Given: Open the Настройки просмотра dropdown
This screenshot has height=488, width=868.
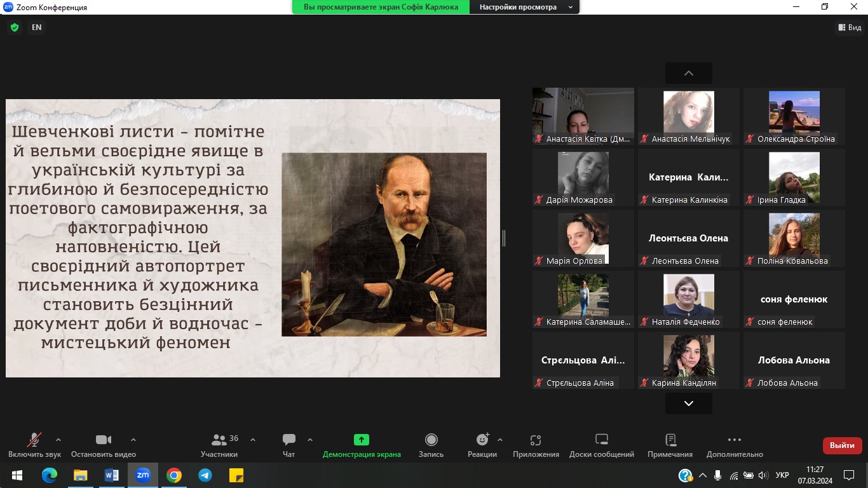Looking at the screenshot, I should (x=525, y=7).
